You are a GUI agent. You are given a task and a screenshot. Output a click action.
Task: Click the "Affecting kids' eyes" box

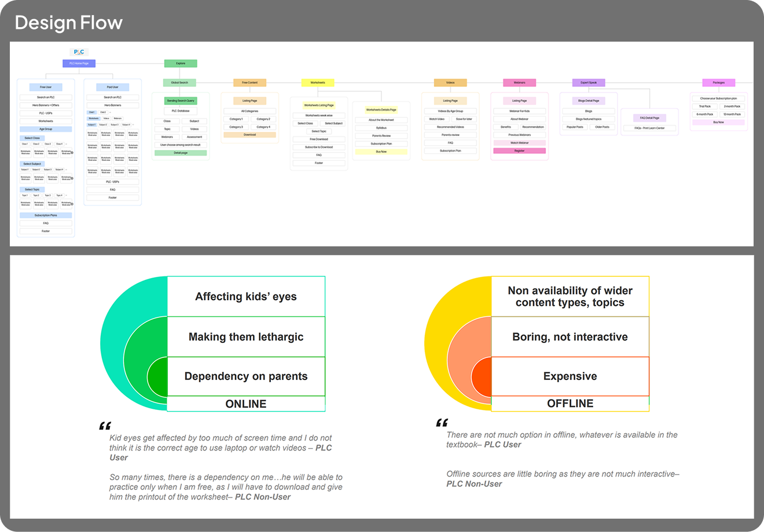pyautogui.click(x=246, y=297)
